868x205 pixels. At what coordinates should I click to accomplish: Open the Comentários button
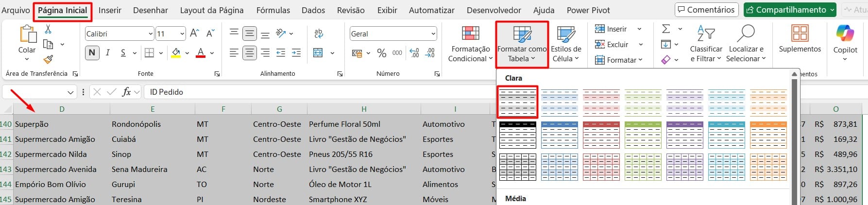(706, 10)
